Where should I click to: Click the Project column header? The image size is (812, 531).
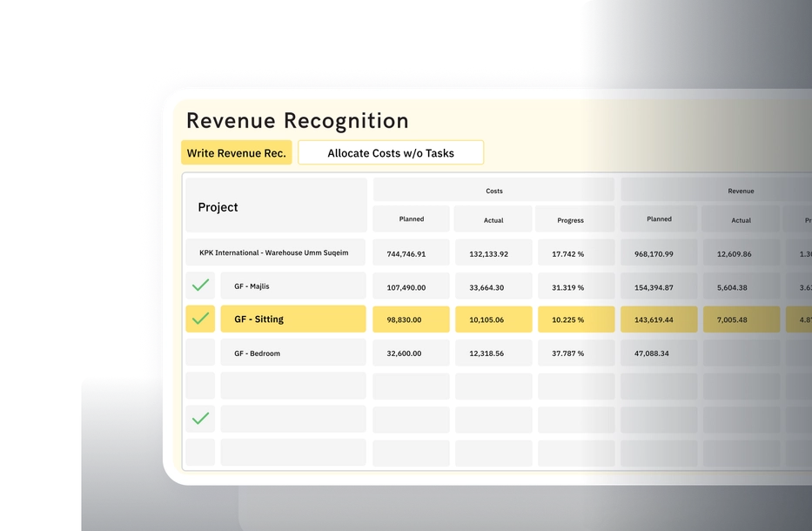tap(217, 206)
